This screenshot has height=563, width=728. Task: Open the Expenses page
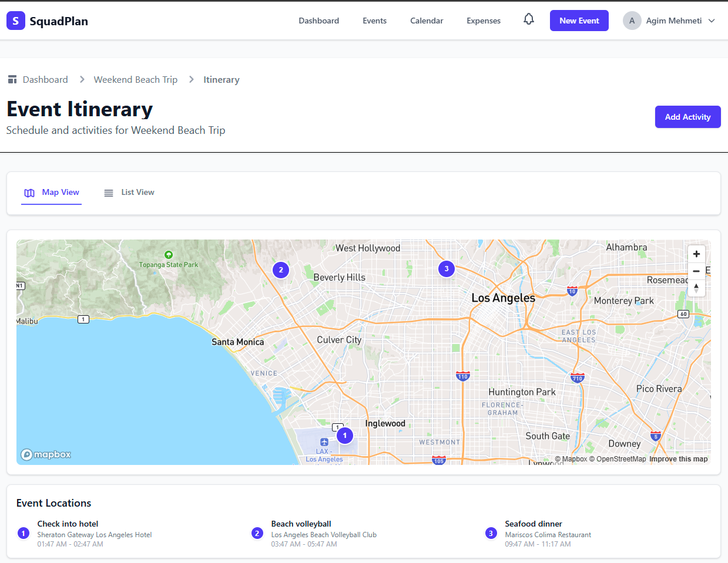pos(483,20)
